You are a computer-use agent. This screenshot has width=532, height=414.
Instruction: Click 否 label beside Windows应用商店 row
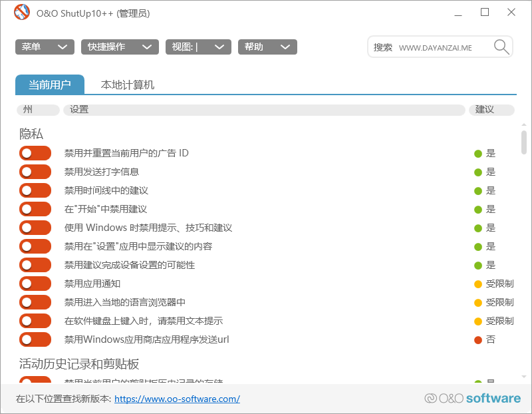click(x=491, y=339)
